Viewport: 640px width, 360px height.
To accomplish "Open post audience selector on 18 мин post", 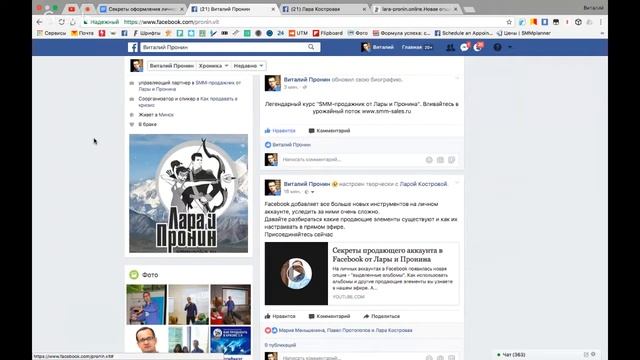I will (310, 191).
